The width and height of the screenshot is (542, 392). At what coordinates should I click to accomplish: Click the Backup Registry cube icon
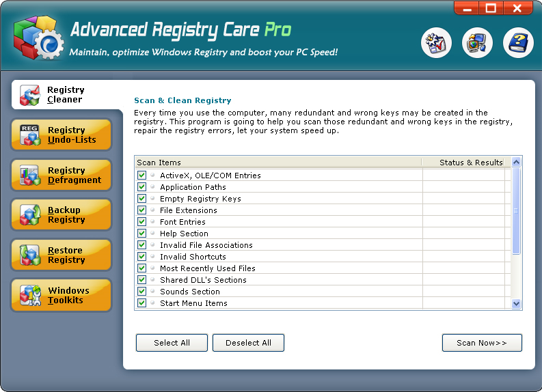point(30,215)
